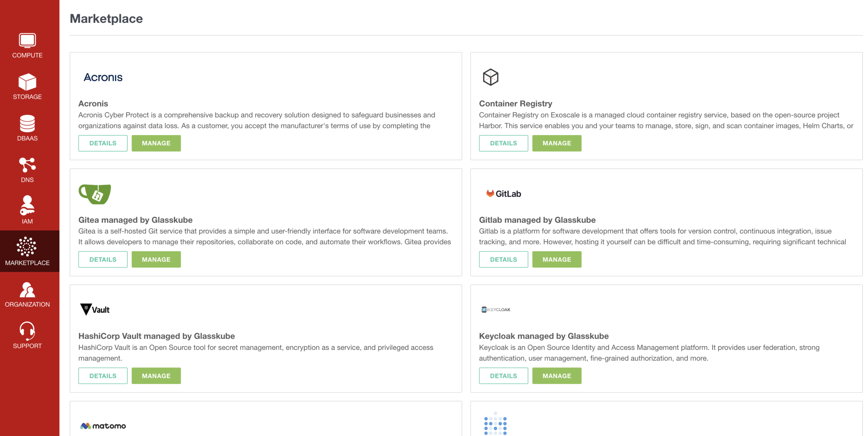Select the DNS network icon
Image resolution: width=868 pixels, height=436 pixels.
click(x=27, y=165)
